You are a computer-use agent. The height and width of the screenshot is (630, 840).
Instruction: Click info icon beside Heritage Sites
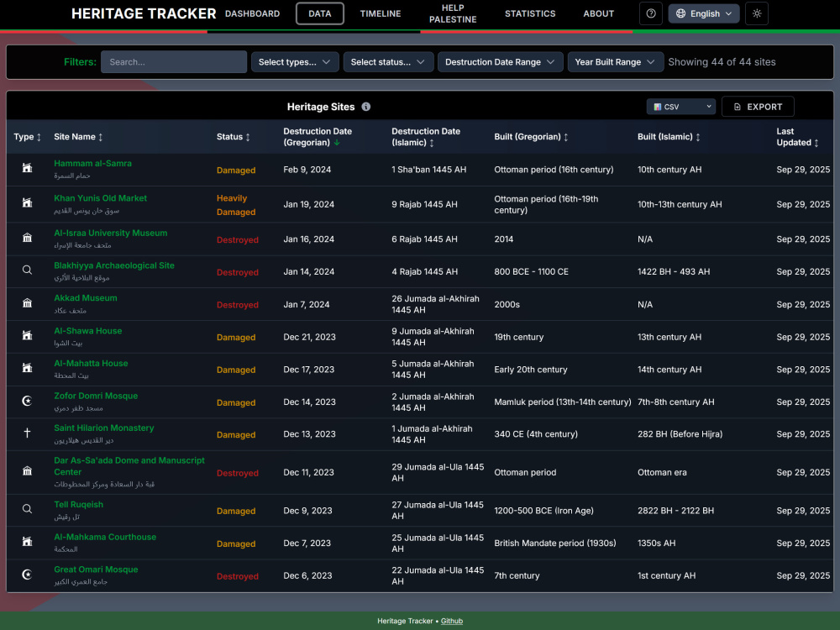coord(366,107)
